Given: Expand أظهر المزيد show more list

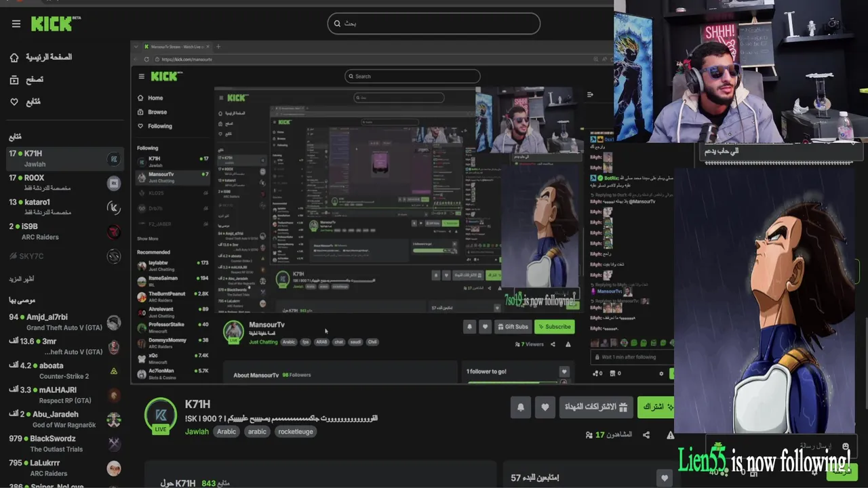Looking at the screenshot, I should click(x=21, y=279).
